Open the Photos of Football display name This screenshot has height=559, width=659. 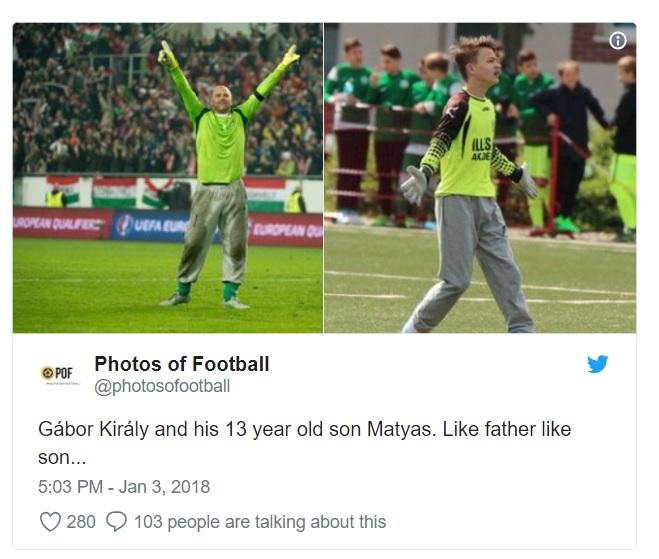point(181,364)
